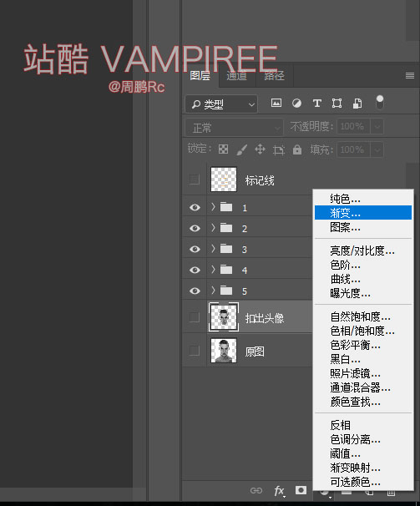Click the add layer style fx icon
This screenshot has height=506, width=420.
[x=279, y=491]
